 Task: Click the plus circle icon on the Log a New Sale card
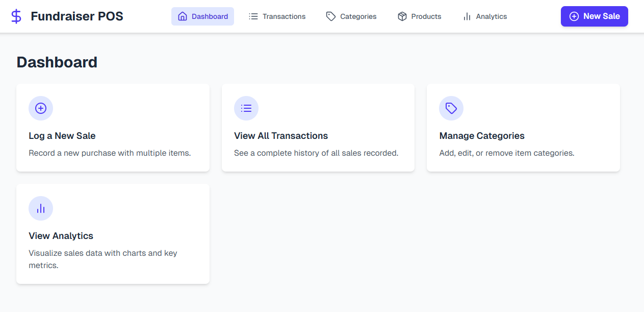click(x=41, y=108)
